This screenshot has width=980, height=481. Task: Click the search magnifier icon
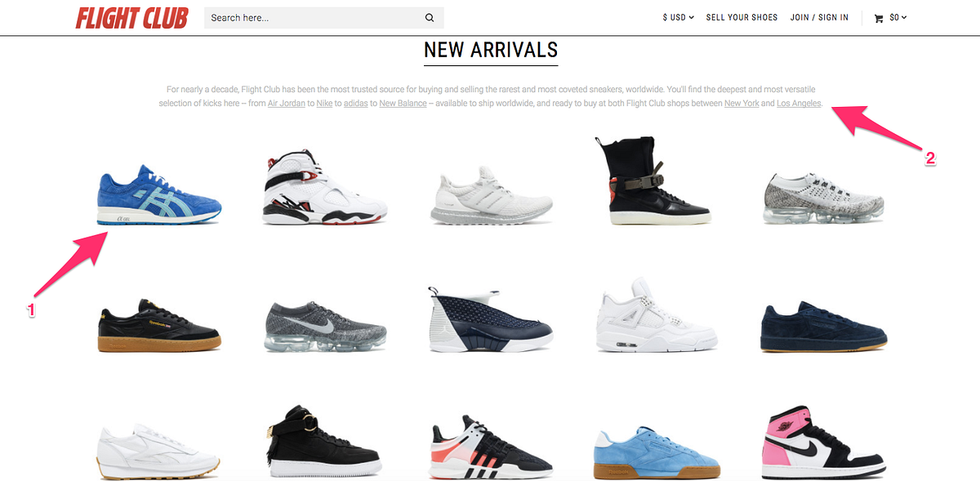(430, 18)
